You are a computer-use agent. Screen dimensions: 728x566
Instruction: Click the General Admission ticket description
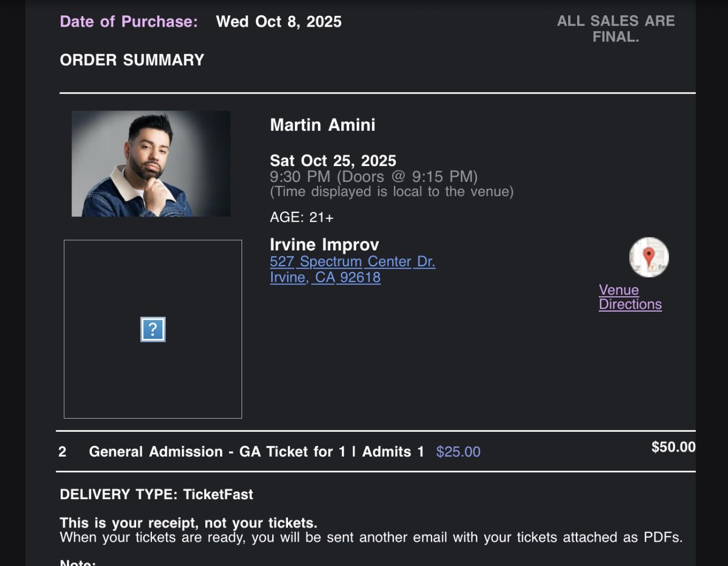(x=256, y=452)
